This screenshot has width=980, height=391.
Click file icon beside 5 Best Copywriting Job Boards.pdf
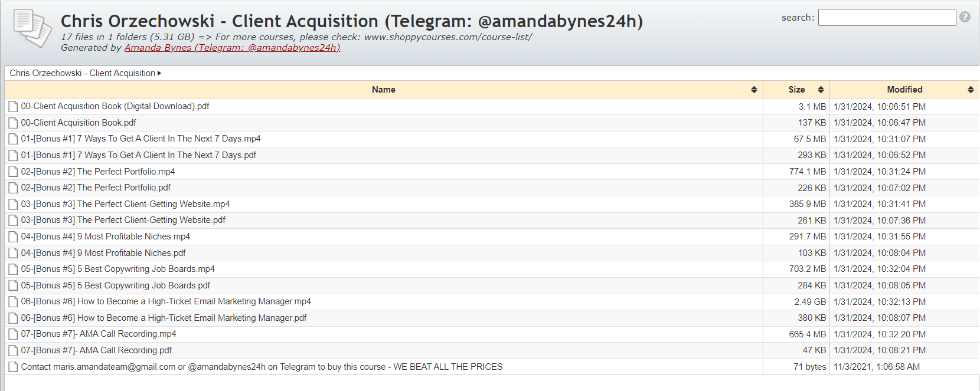(x=13, y=285)
